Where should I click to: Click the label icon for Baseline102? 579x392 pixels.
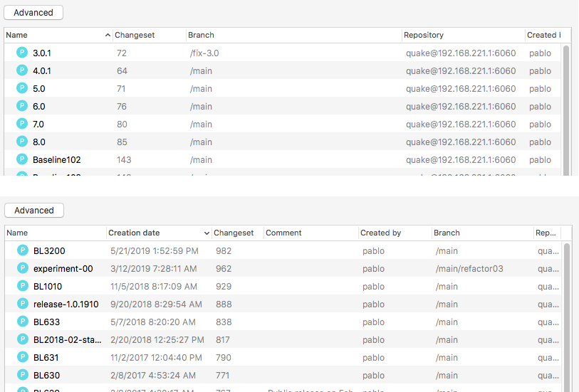(22, 159)
